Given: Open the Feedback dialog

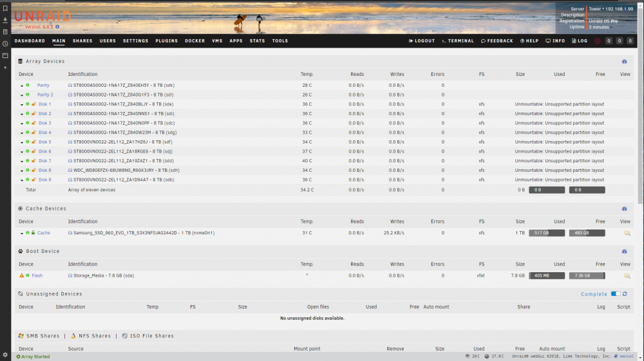Looking at the screenshot, I should click(497, 41).
